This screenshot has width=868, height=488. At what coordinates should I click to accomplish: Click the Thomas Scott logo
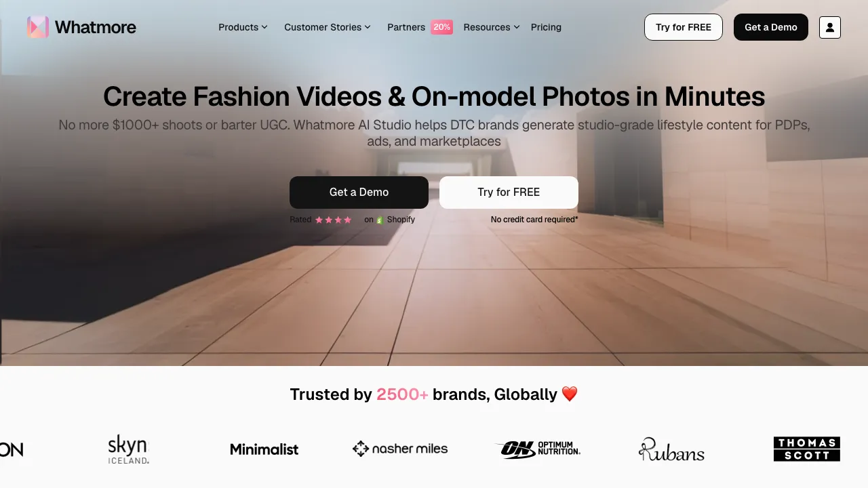(x=807, y=449)
